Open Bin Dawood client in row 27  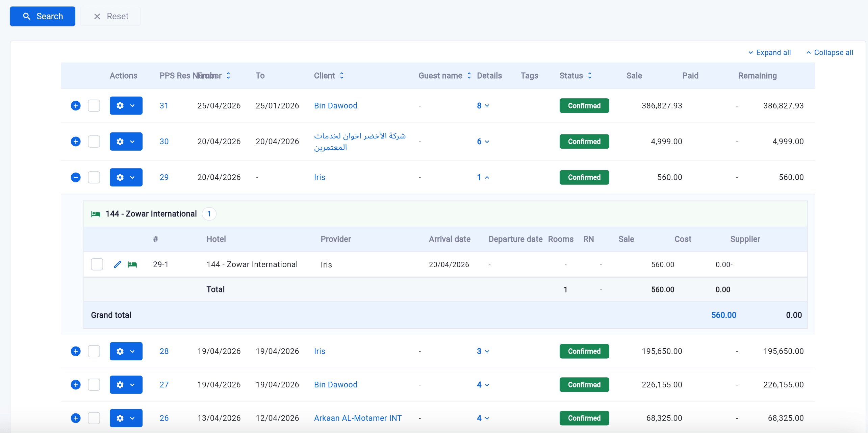click(335, 385)
